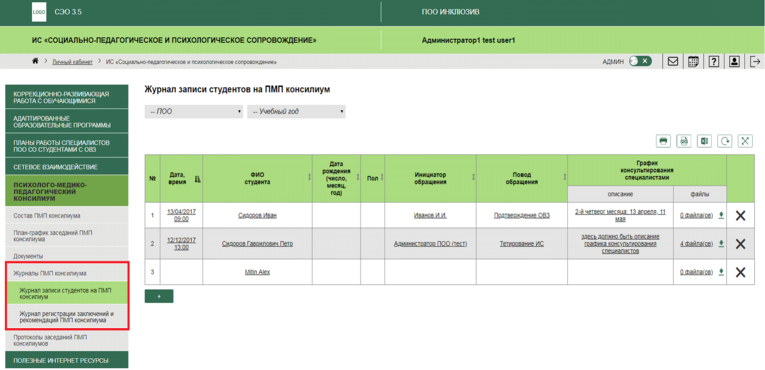Viewport: 765px width, 370px height.
Task: Open student Сидоров Гаврилович Петр link
Action: [257, 244]
